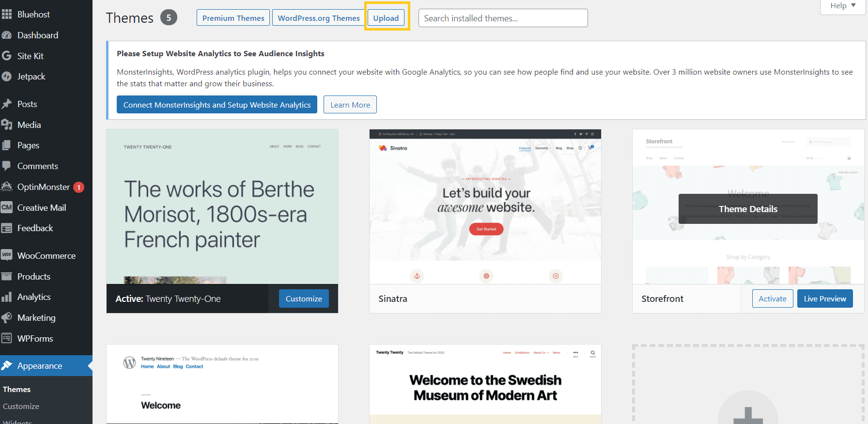Click the Comments speech bubble icon

[x=7, y=166]
